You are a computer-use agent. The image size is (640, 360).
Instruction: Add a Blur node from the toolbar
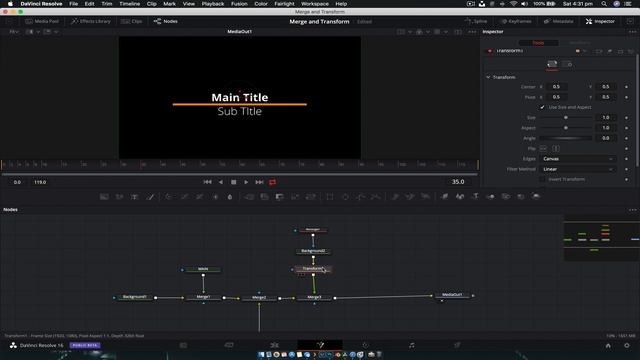pos(230,197)
